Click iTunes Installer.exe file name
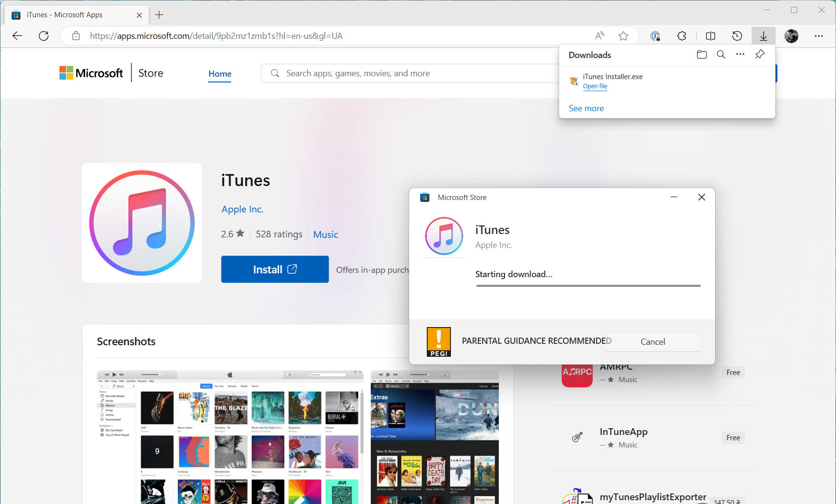Image resolution: width=836 pixels, height=504 pixels. 612,77
